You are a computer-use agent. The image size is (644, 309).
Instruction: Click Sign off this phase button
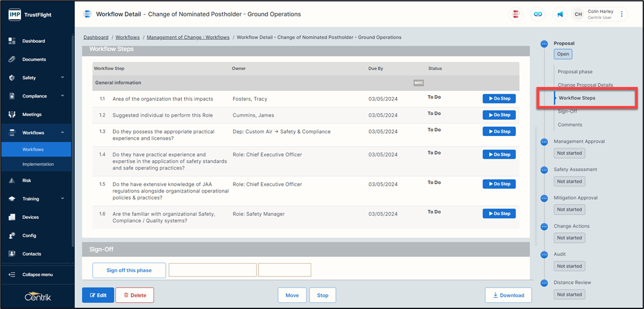tap(129, 270)
